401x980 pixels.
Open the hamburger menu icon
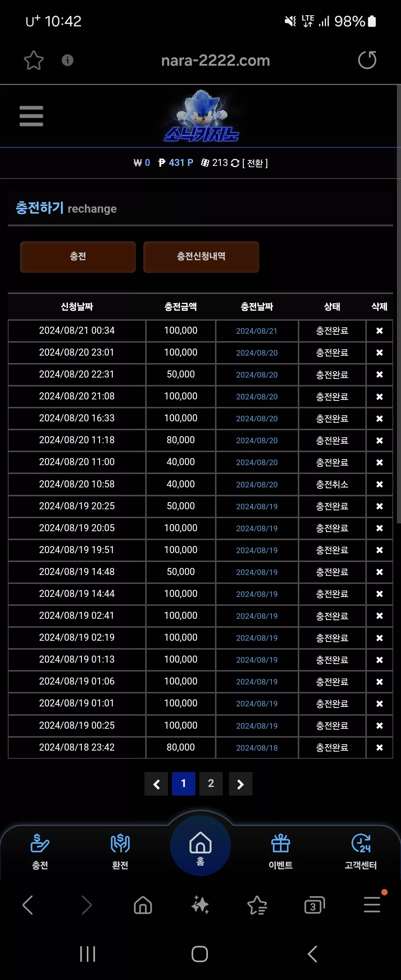31,116
